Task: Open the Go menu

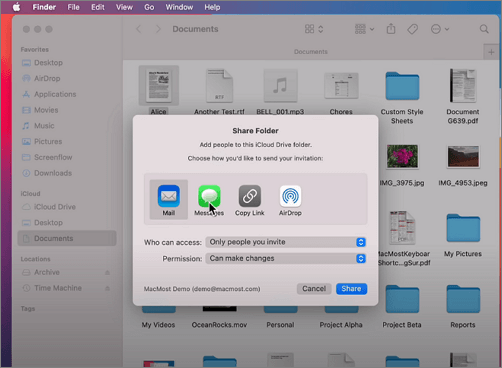Action: click(x=149, y=7)
